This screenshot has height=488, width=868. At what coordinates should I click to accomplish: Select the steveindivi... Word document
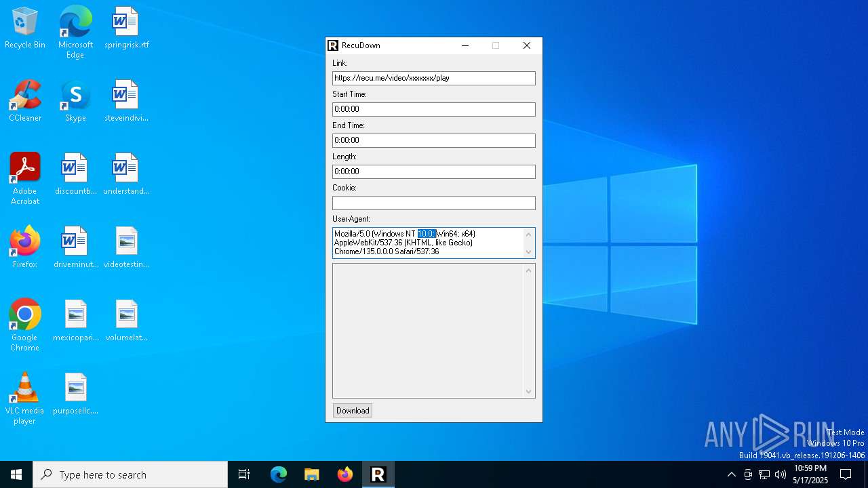coord(126,102)
